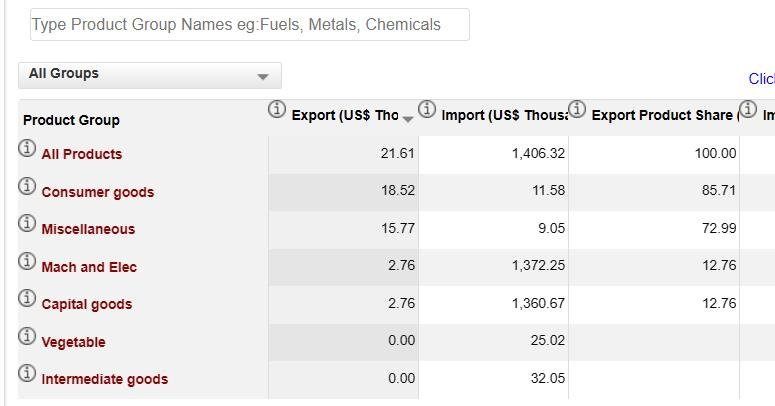Open the Mach and Elec link
The width and height of the screenshot is (775, 406).
click(89, 267)
